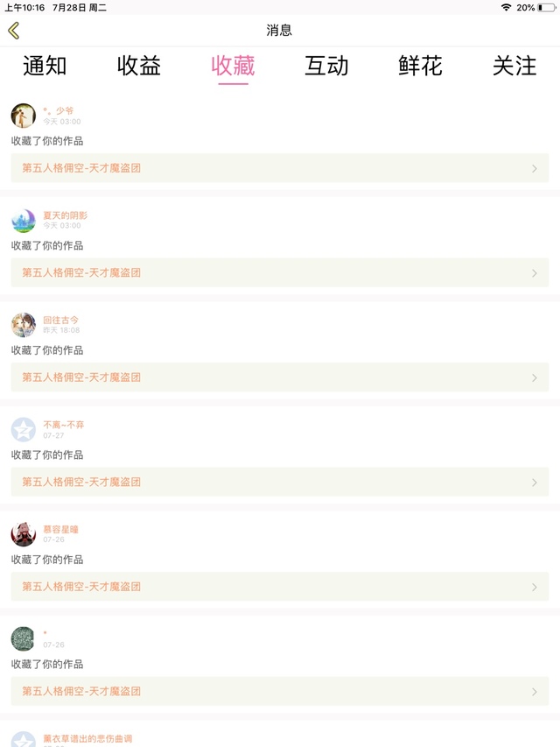The image size is (560, 747).
Task: Switch to the 收益 tab
Action: click(139, 66)
